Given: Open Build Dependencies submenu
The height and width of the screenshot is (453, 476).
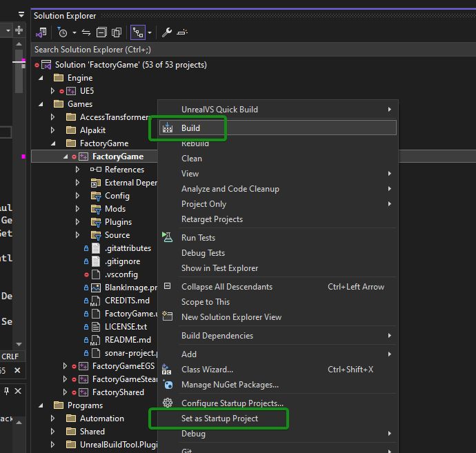Looking at the screenshot, I should 278,336.
